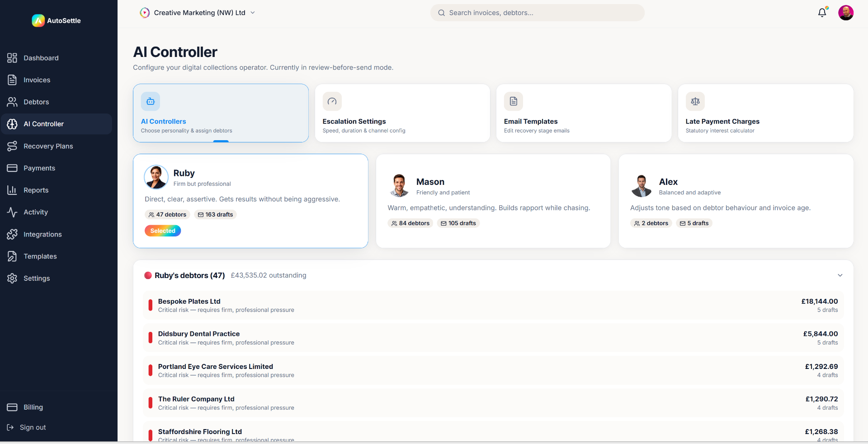The width and height of the screenshot is (868, 444).
Task: Click Mason's 84 debtors badge
Action: coord(410,223)
